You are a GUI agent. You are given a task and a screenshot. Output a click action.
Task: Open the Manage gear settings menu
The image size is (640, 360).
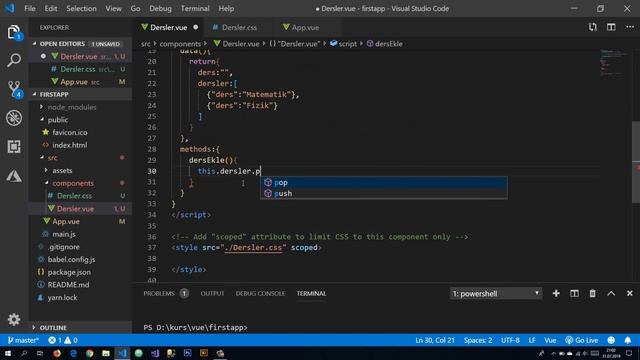pyautogui.click(x=14, y=319)
